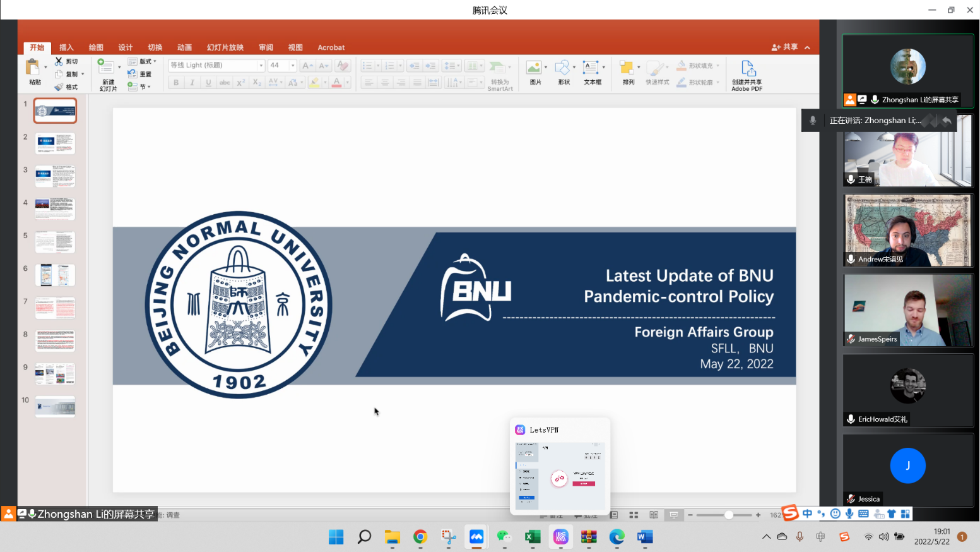Expand the Layout (版式) dropdown

click(x=155, y=61)
